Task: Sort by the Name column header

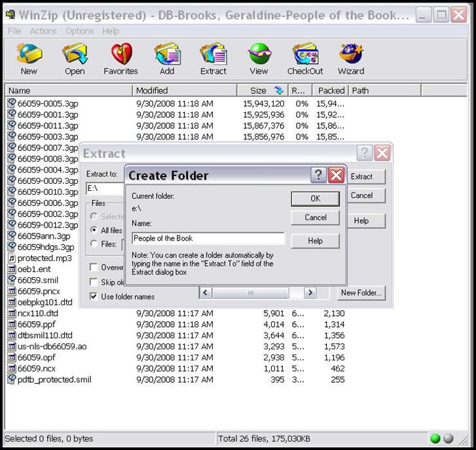Action: point(69,90)
